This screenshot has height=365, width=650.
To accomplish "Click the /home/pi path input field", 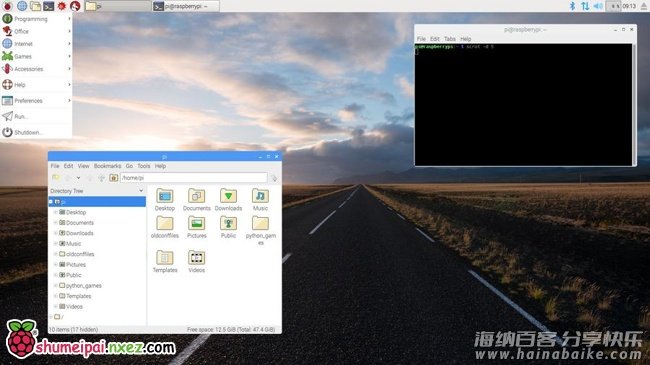I will pyautogui.click(x=194, y=178).
